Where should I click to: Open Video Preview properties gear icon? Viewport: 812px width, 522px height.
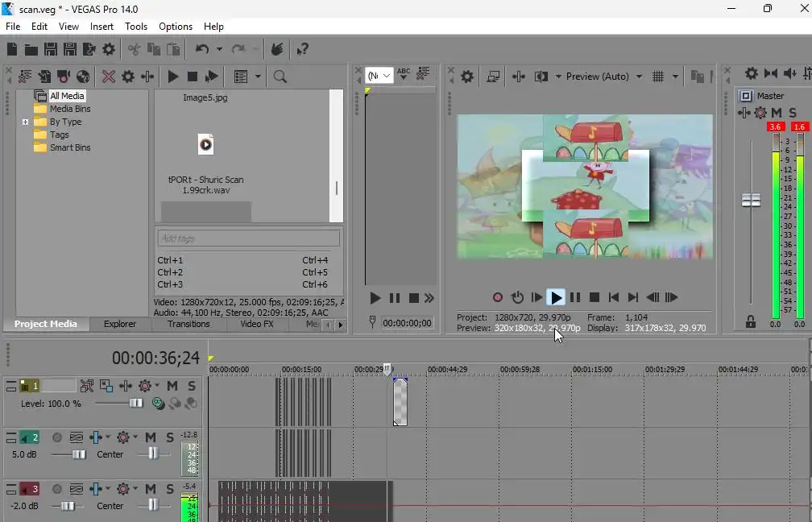467,77
